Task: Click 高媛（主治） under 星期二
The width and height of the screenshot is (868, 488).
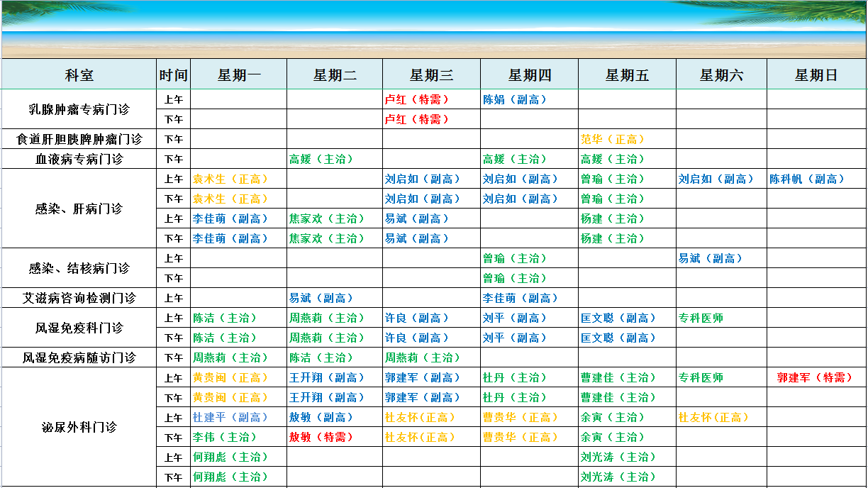Action: coord(321,159)
